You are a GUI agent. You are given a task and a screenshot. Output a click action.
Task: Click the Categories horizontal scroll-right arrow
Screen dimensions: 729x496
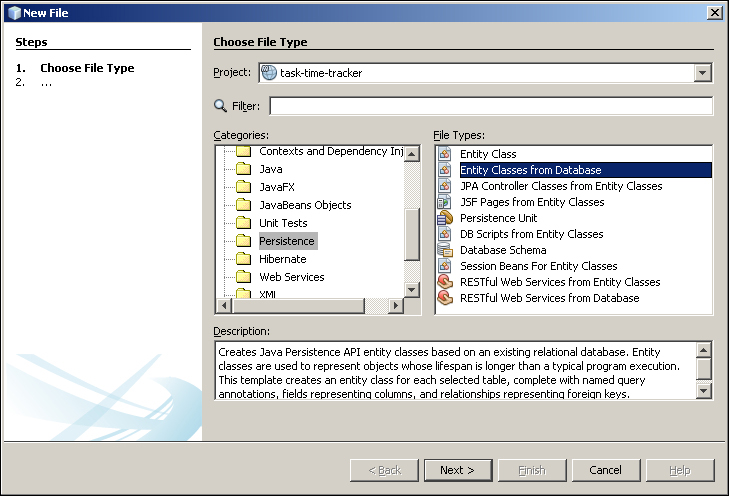(396, 305)
